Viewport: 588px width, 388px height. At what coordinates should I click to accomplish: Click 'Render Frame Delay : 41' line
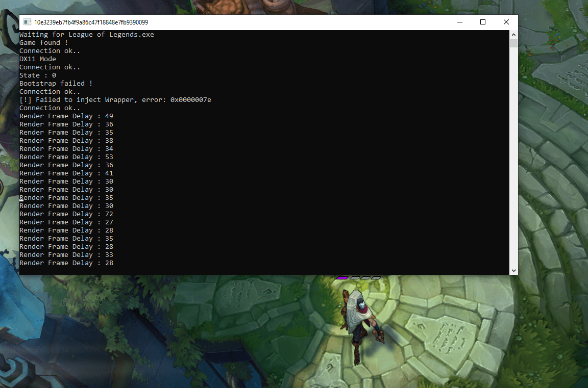66,173
